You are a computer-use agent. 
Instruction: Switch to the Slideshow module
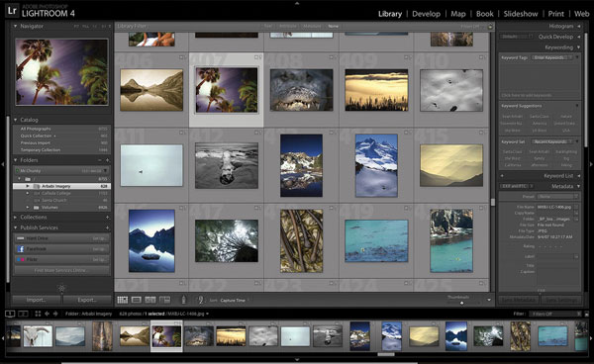[521, 14]
